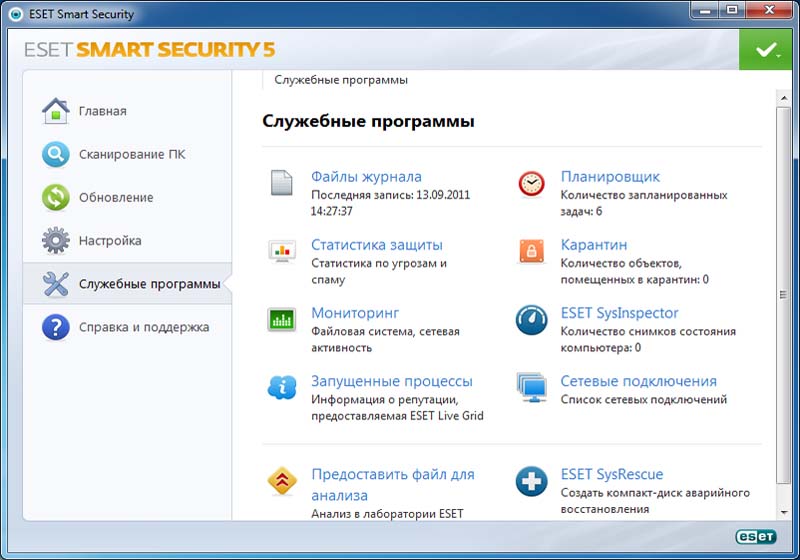Viewport: 800px width, 560px height.
Task: Click the Запущенные процессы cloud icon
Action: [282, 388]
